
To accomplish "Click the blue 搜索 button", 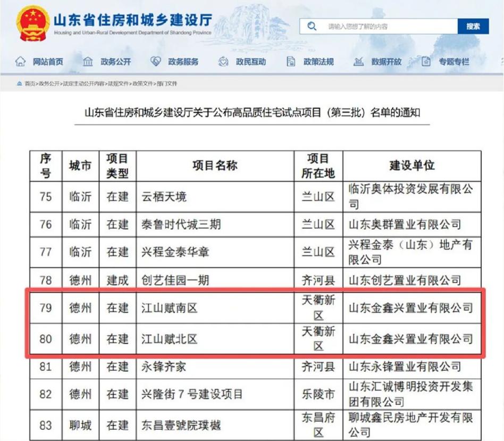I will click(473, 27).
